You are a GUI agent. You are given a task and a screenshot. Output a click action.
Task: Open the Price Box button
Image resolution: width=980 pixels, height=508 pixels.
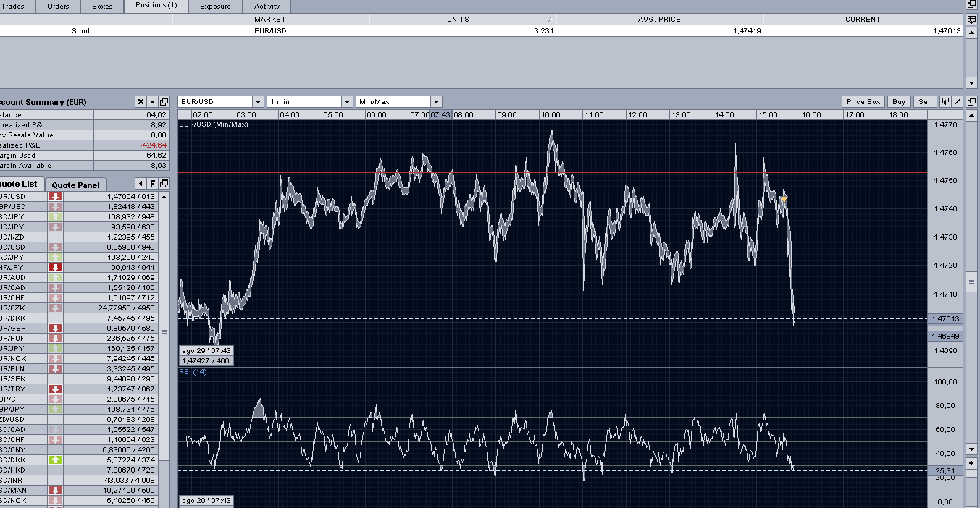point(863,102)
